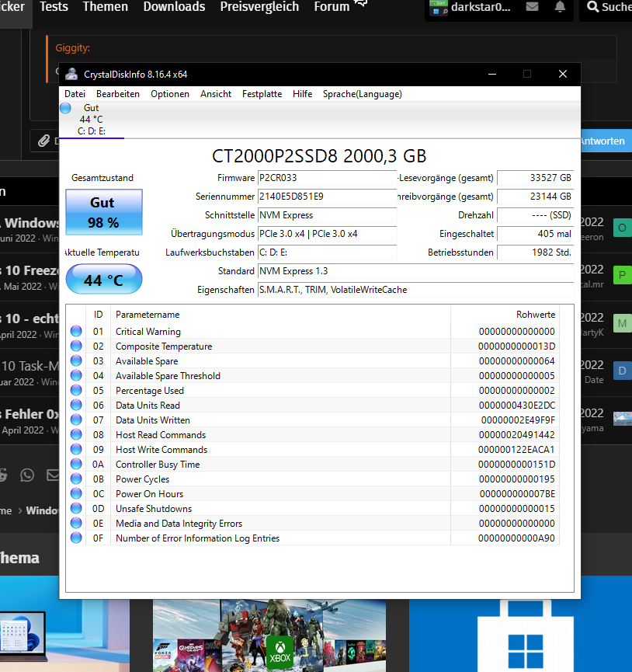Image resolution: width=632 pixels, height=672 pixels.
Task: Click the status circle for Critical Warning
Action: point(76,331)
